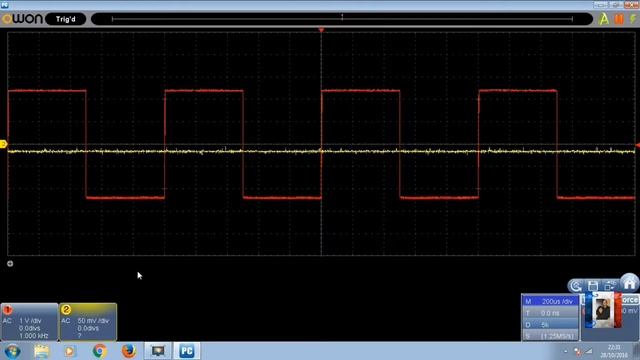Click red trigger level marker on right edge
Screen dimensions: 640x360
coord(638,145)
